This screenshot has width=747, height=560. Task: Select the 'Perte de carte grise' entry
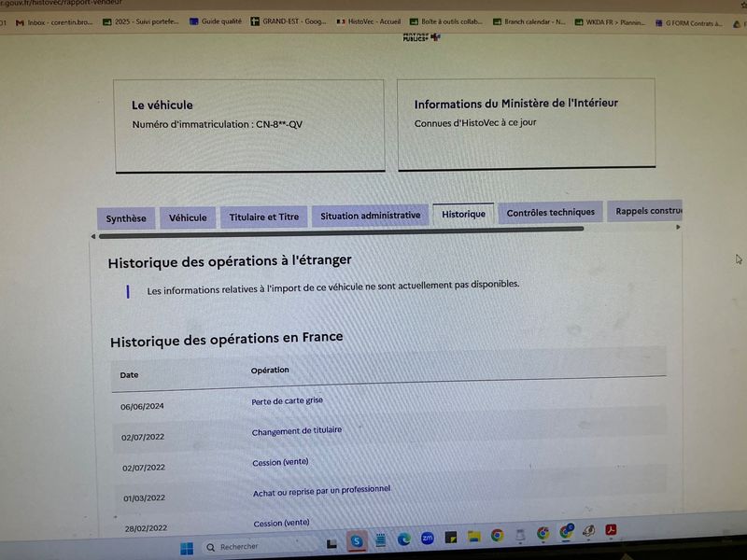coord(287,401)
